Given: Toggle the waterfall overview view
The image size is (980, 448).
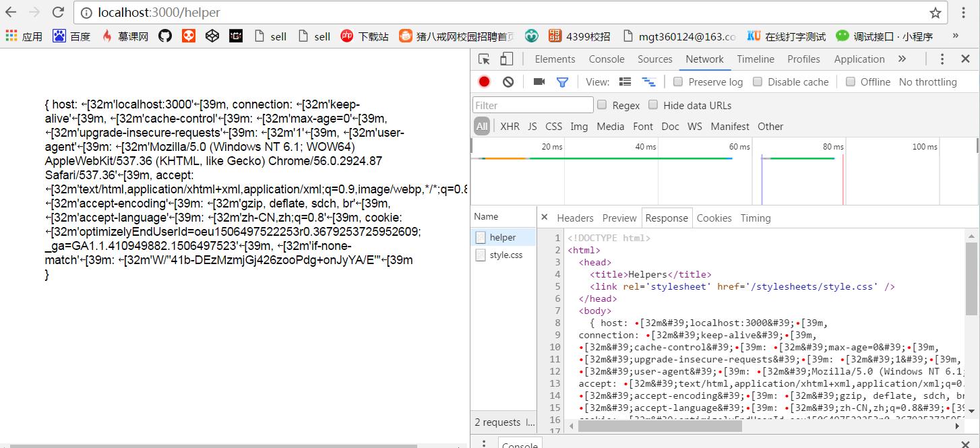Looking at the screenshot, I should 649,82.
